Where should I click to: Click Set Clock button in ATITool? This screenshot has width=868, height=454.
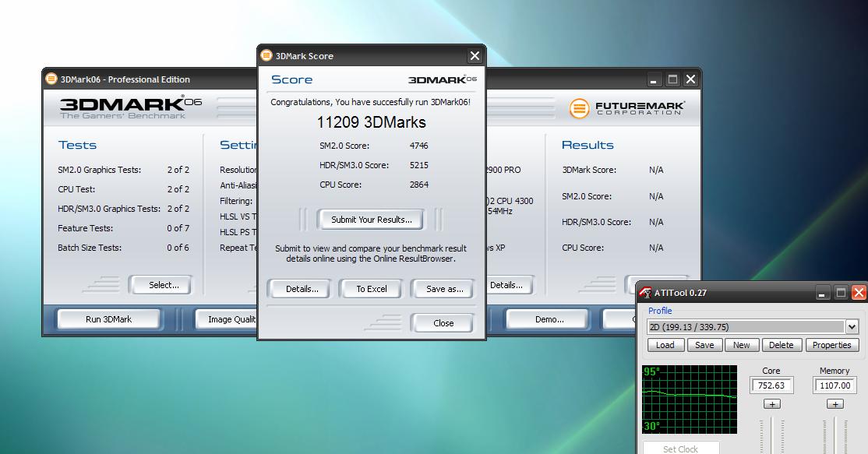point(681,448)
